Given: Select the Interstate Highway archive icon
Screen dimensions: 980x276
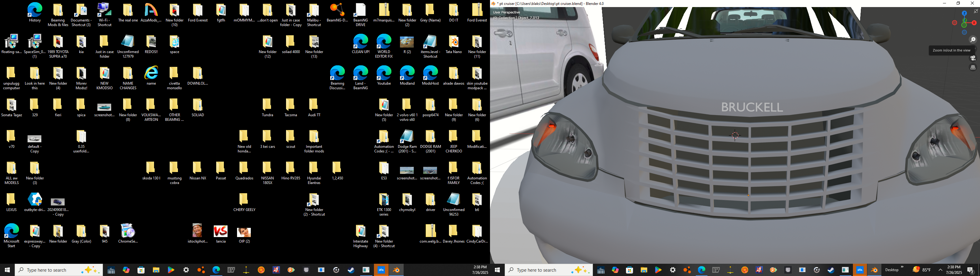Looking at the screenshot, I should pyautogui.click(x=360, y=236).
